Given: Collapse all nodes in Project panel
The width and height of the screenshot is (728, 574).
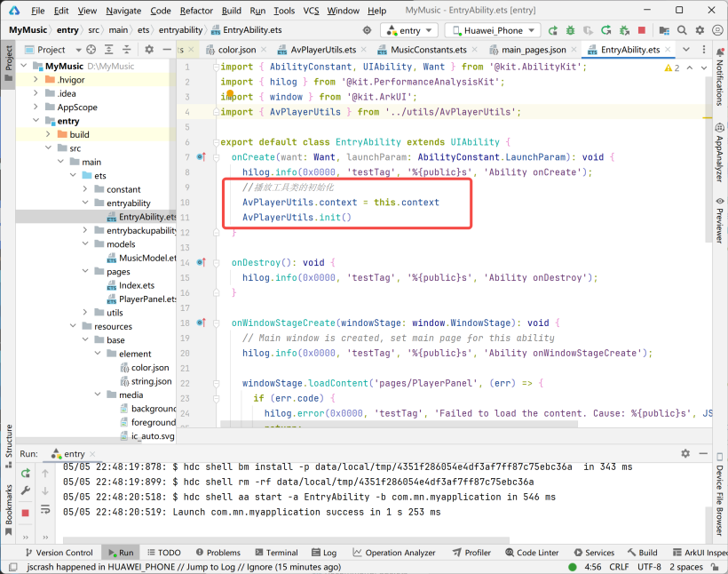Looking at the screenshot, I should point(126,49).
